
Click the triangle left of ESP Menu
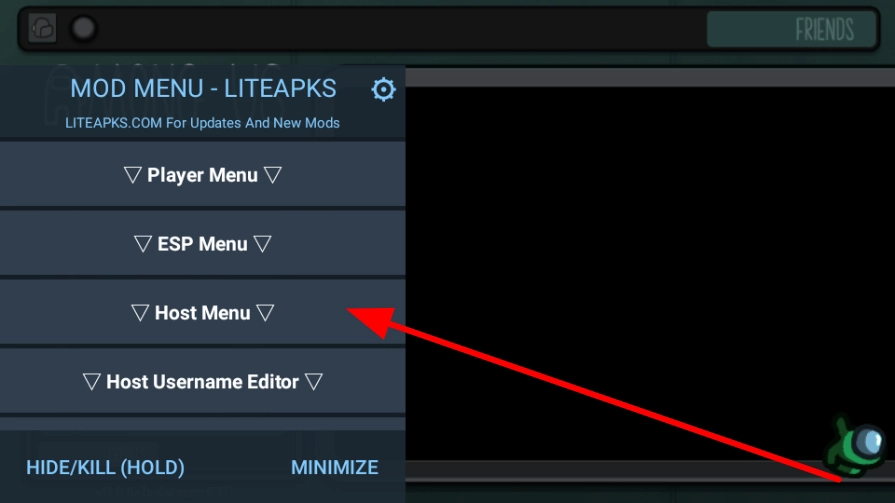click(143, 244)
